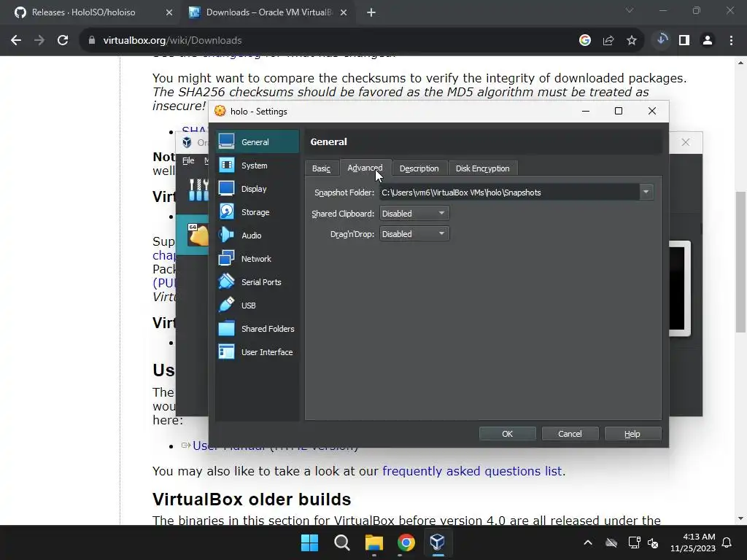Image resolution: width=747 pixels, height=560 pixels.
Task: Click the Snapshot Folder path field
Action: tap(509, 192)
